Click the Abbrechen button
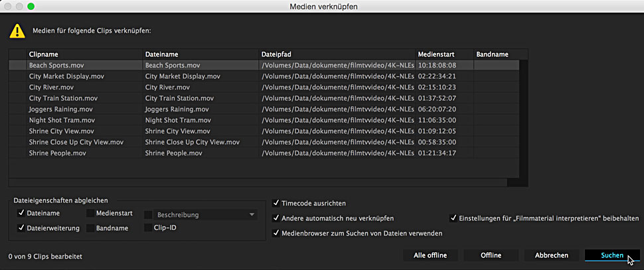 coord(551,255)
